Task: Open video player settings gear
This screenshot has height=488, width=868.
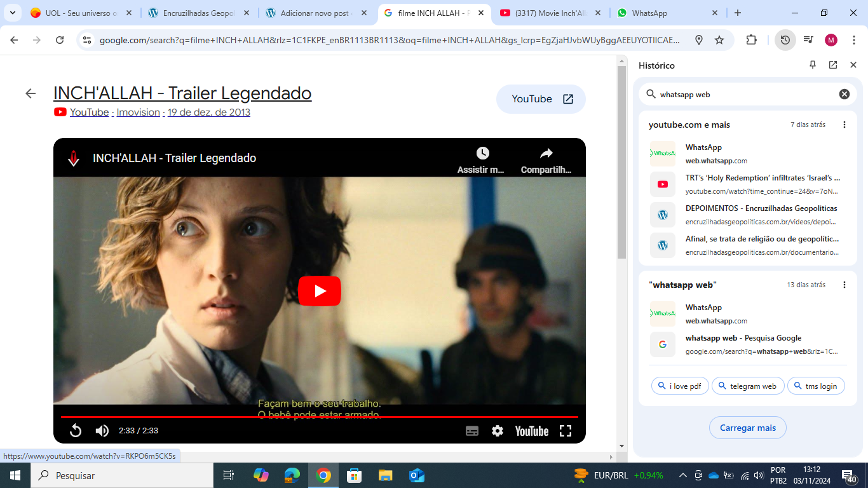Action: tap(498, 431)
